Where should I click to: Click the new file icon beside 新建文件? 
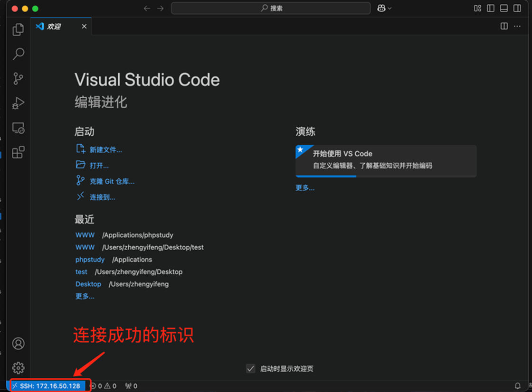[81, 149]
